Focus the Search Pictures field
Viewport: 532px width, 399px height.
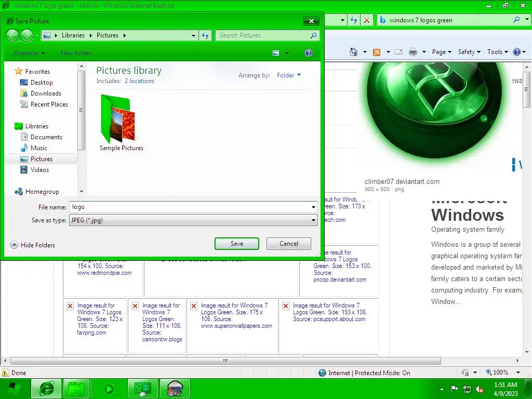pyautogui.click(x=263, y=35)
